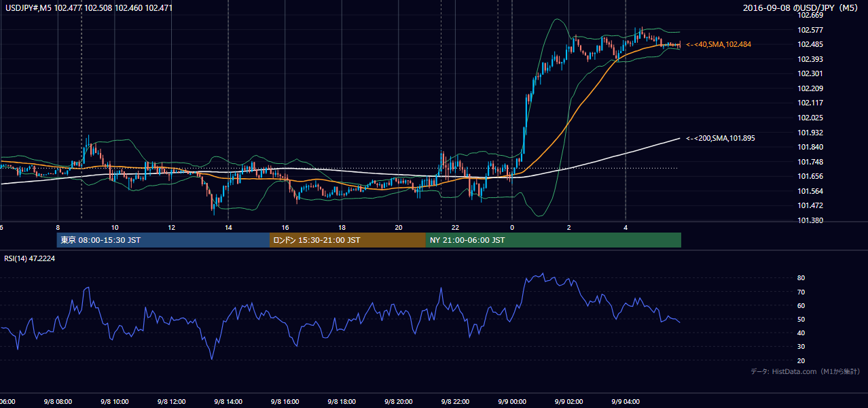Click the 9/8 08:00 date axis label
This screenshot has width=868, height=408.
58,402
